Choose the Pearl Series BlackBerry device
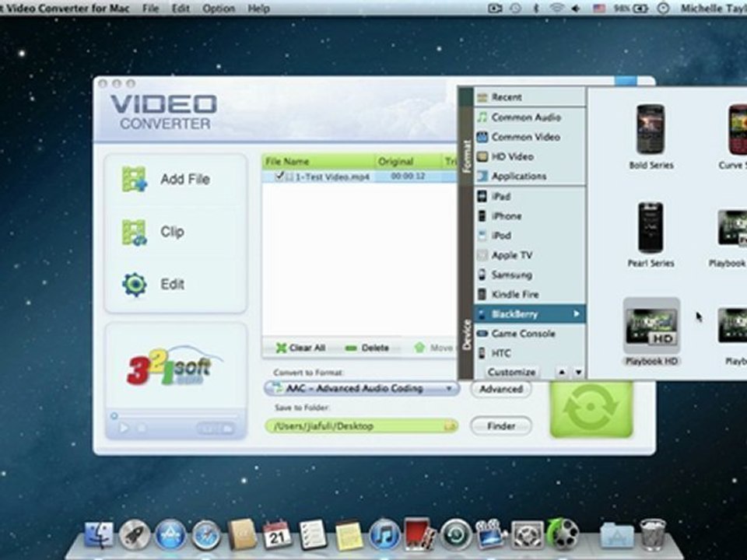The height and width of the screenshot is (560, 747). (x=651, y=235)
